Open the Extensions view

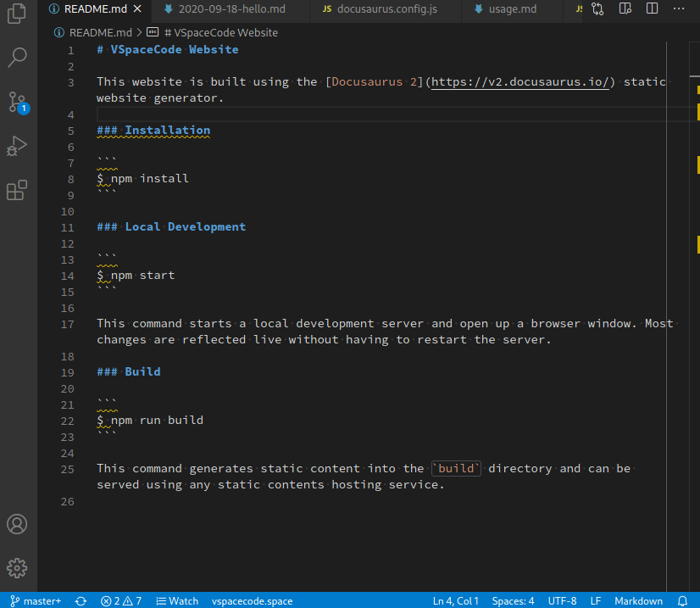(17, 190)
